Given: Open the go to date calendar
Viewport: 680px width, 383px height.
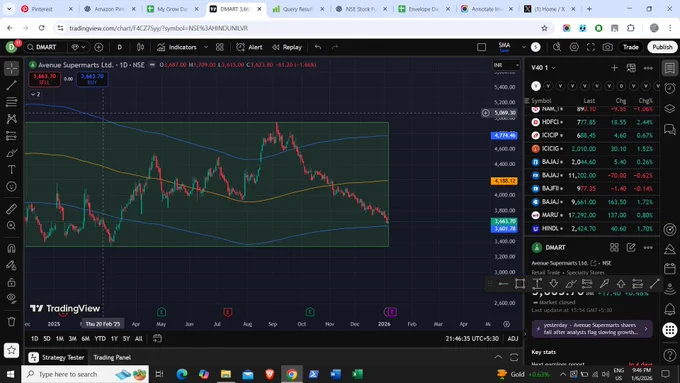Looking at the screenshot, I should click(157, 338).
